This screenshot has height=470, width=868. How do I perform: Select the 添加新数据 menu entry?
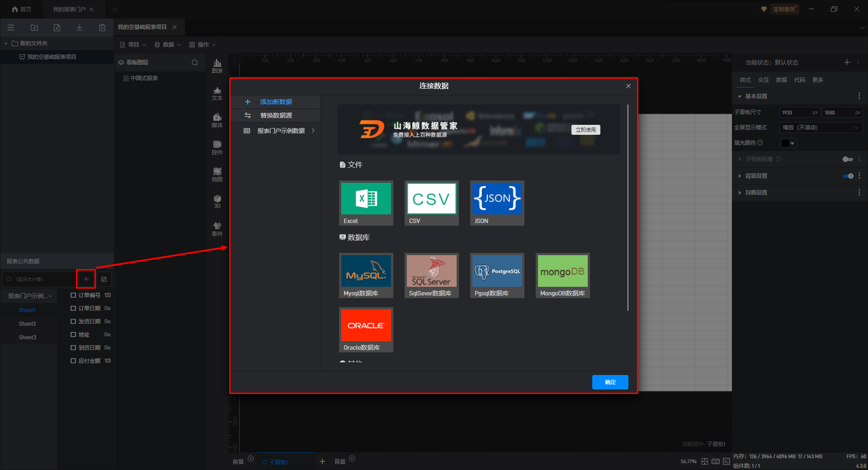click(276, 102)
